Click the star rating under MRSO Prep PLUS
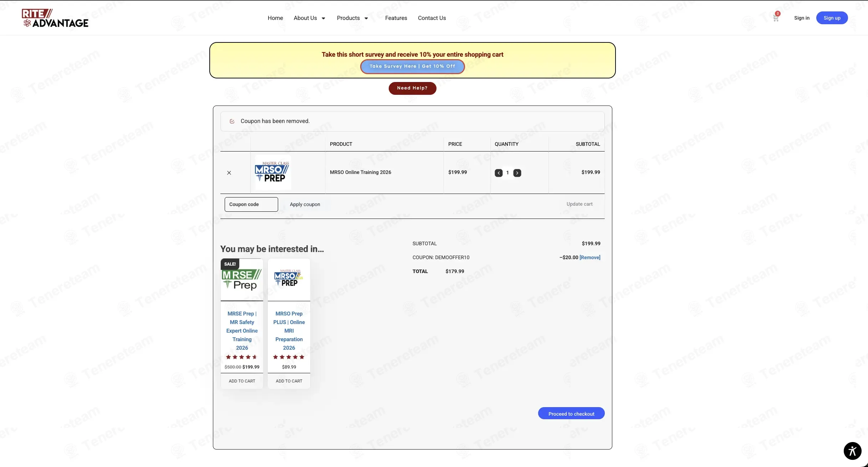Image resolution: width=868 pixels, height=467 pixels. click(289, 357)
